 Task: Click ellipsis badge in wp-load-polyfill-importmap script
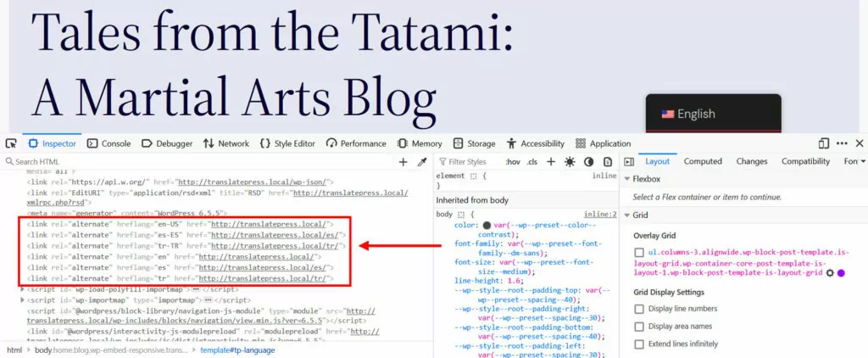(196, 289)
